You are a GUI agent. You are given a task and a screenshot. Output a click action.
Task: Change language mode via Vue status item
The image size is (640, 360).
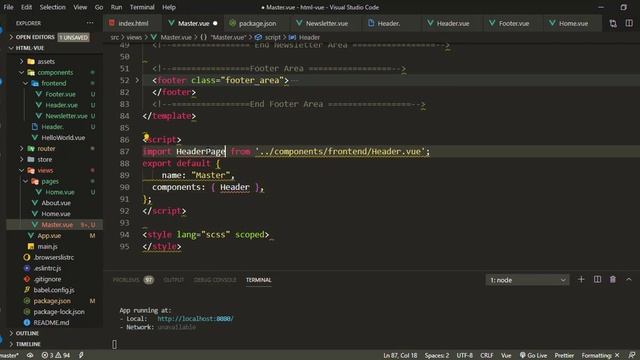[506, 356]
